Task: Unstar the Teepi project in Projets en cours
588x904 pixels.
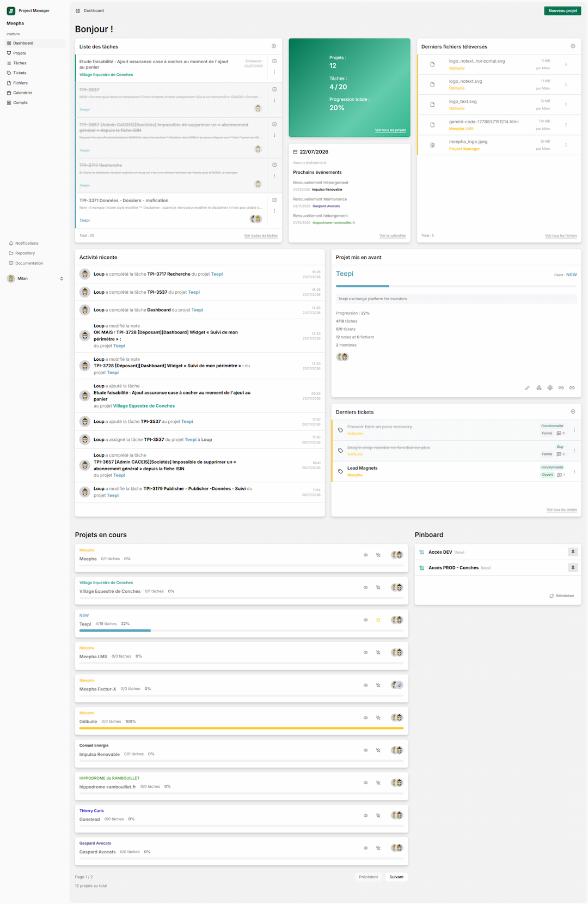Action: (378, 620)
